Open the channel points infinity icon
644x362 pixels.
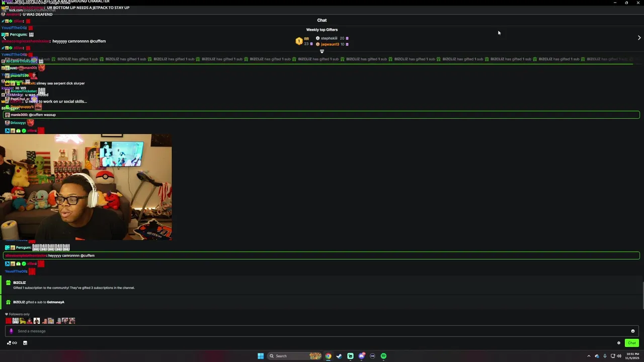tap(12, 343)
